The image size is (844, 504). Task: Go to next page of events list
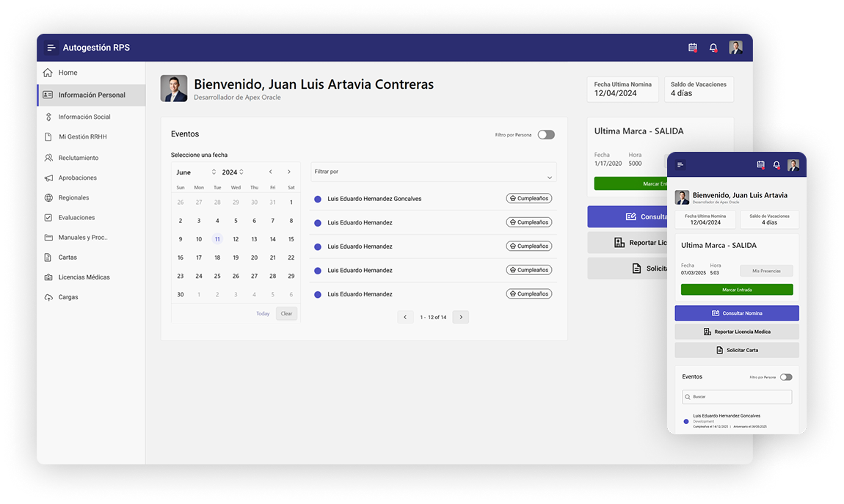[x=460, y=317]
